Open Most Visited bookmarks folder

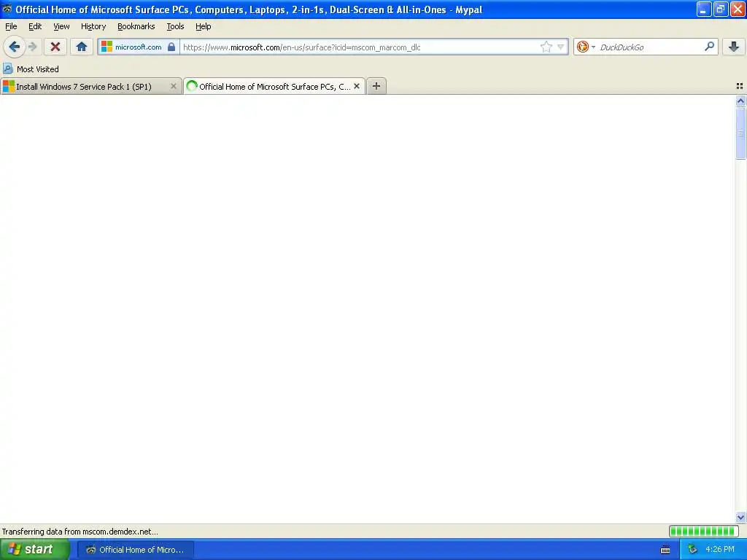[x=31, y=69]
